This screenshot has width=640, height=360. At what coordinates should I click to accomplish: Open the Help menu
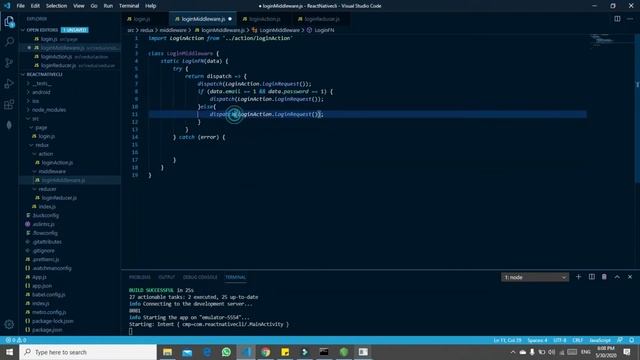(x=151, y=6)
